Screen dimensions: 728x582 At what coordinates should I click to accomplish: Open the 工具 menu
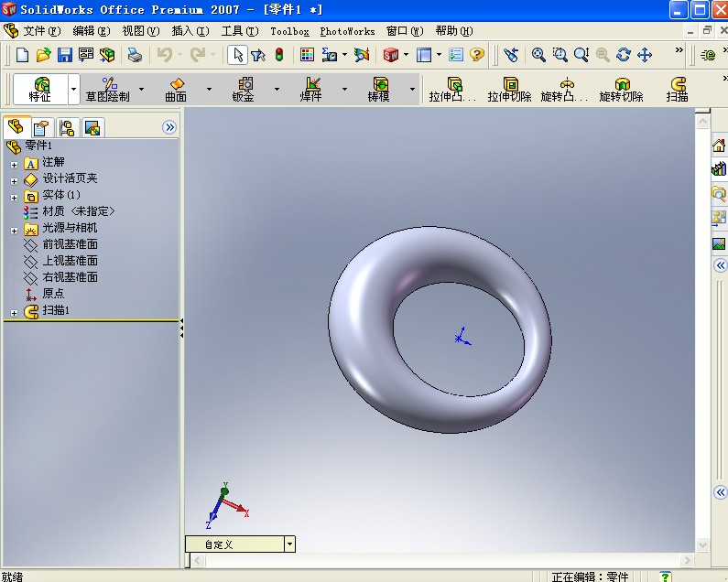(240, 31)
